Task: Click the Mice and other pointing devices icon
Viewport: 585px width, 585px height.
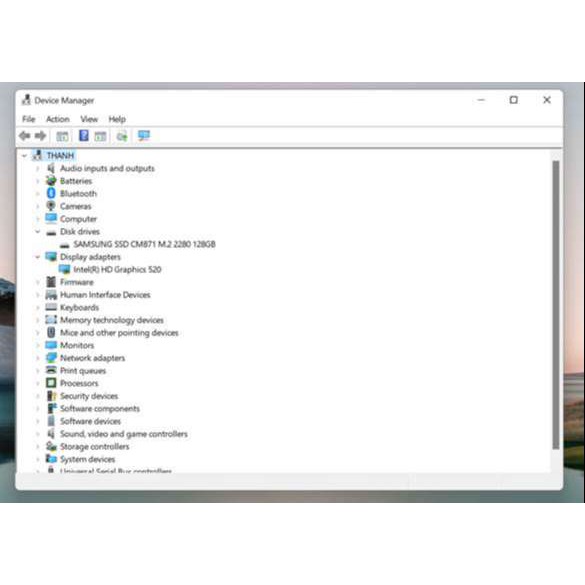Action: (x=51, y=332)
